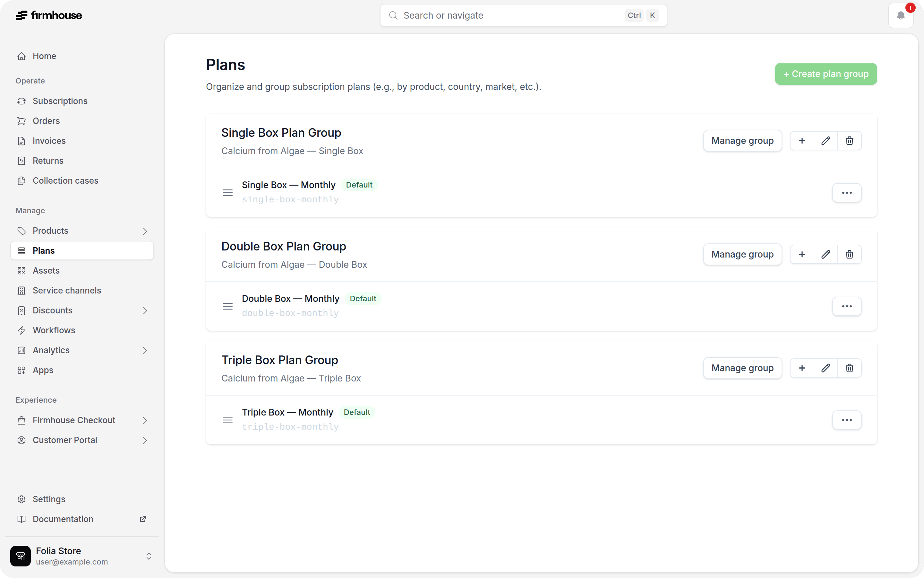Go to Home
This screenshot has height=578, width=924.
point(82,56)
